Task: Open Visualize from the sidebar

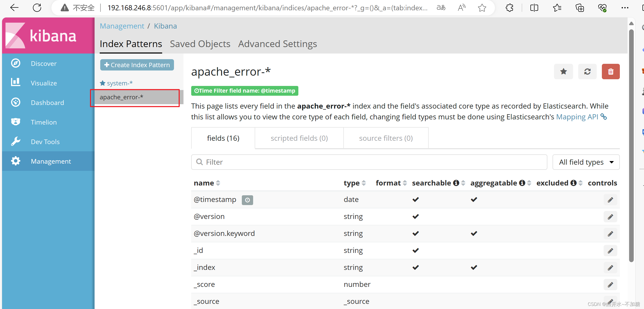Action: pyautogui.click(x=48, y=83)
